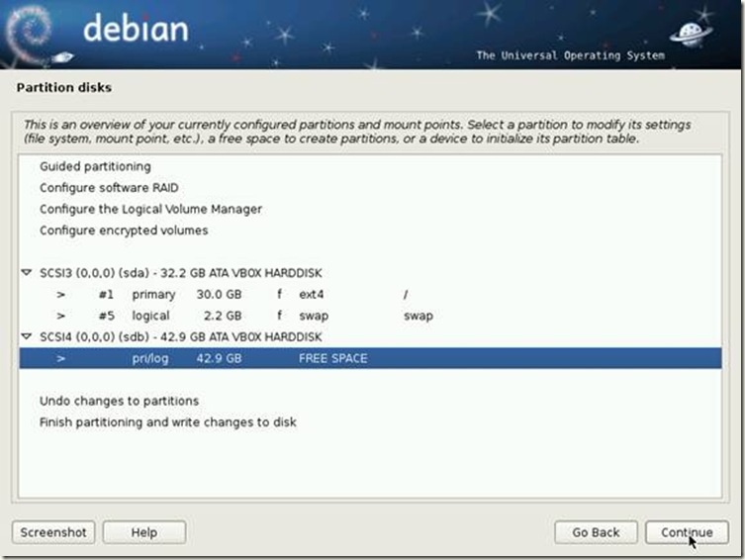The height and width of the screenshot is (560, 745).
Task: Click the 2.2 GB size value
Action: click(223, 316)
